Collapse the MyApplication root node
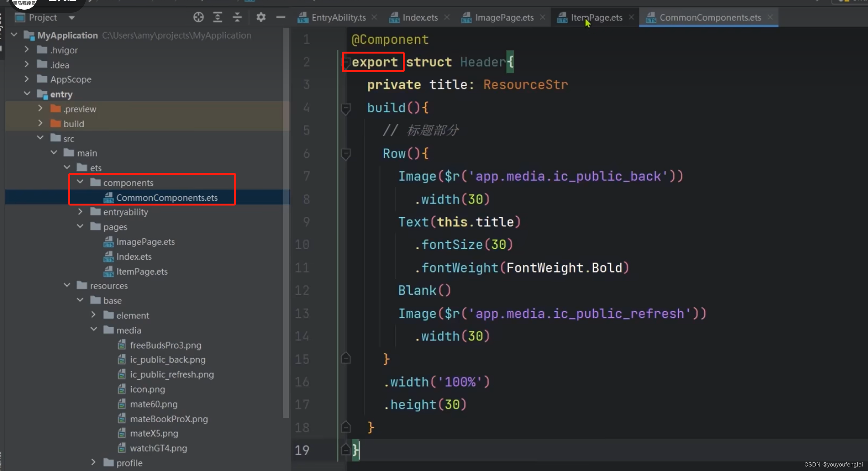The image size is (868, 471). (x=14, y=35)
